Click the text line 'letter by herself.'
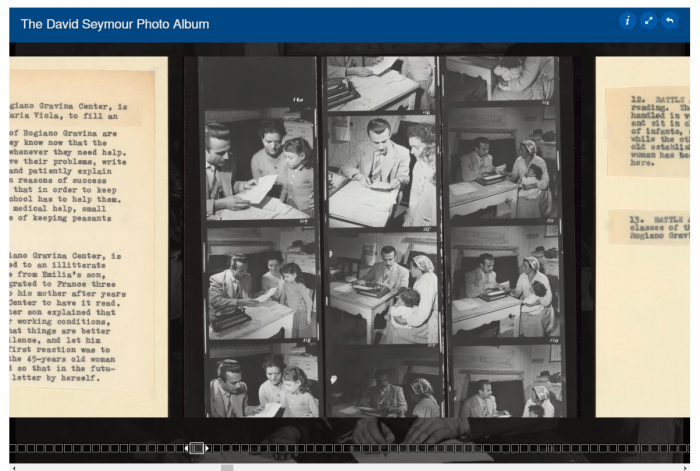Viewport: 700px width, 471px height. tap(54, 378)
